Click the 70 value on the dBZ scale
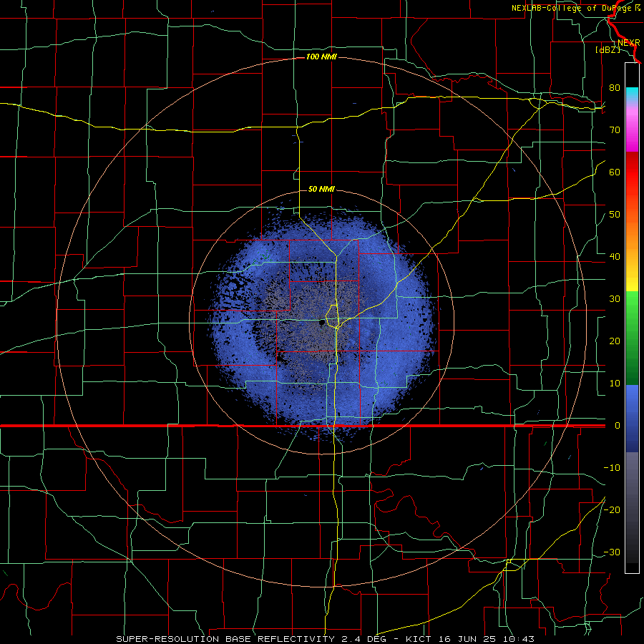Image resolution: width=644 pixels, height=644 pixels. point(615,130)
